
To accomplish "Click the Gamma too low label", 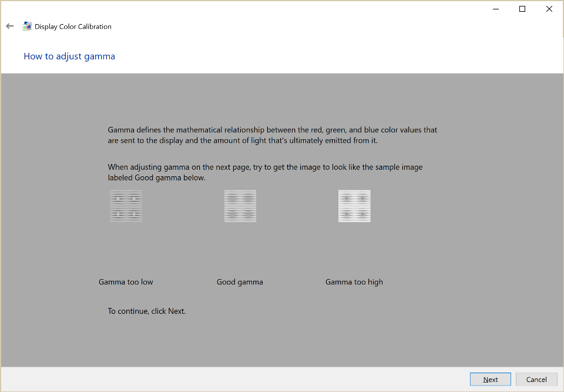I will coord(126,282).
